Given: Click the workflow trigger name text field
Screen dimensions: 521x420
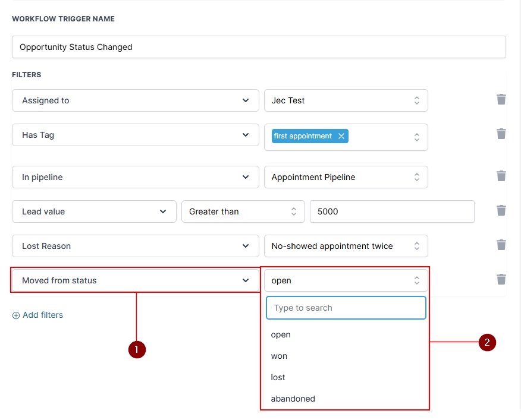Looking at the screenshot, I should [259, 47].
